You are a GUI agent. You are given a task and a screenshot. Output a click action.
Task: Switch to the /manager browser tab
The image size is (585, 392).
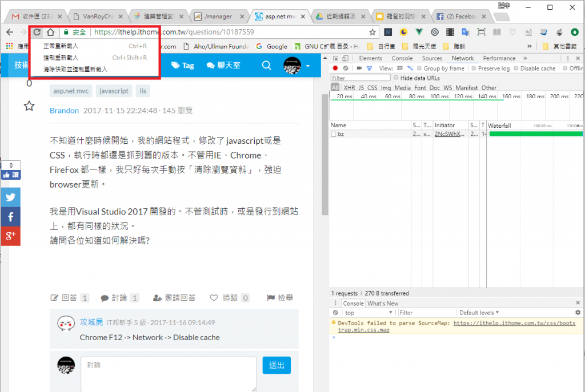218,17
